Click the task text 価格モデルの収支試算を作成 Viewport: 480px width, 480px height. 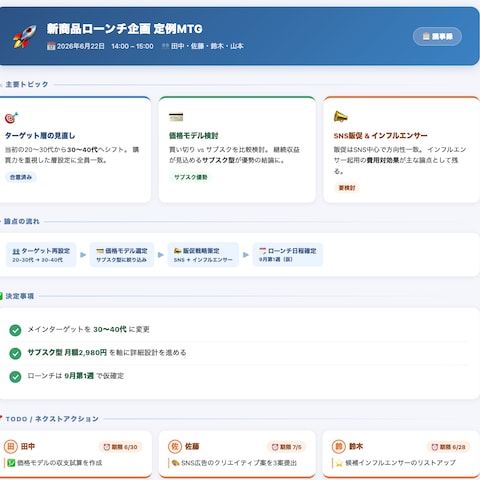pos(60,463)
